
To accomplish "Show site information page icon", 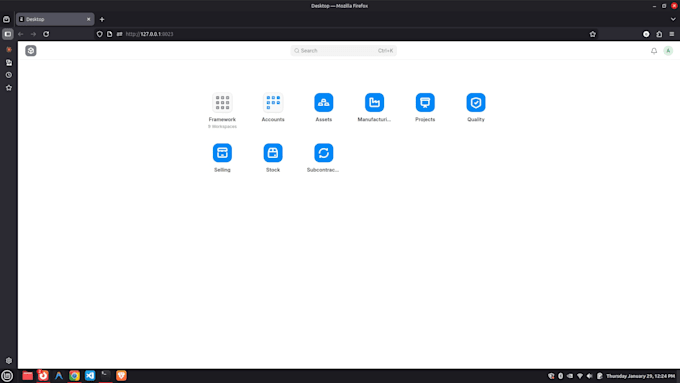I will tap(110, 34).
